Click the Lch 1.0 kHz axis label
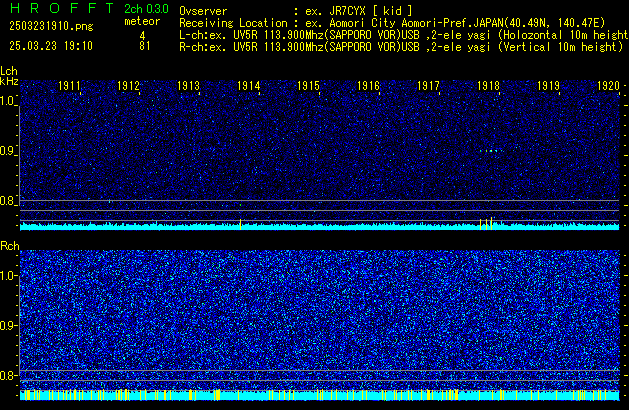Viewport: 629px width, 410px height. click(x=8, y=101)
